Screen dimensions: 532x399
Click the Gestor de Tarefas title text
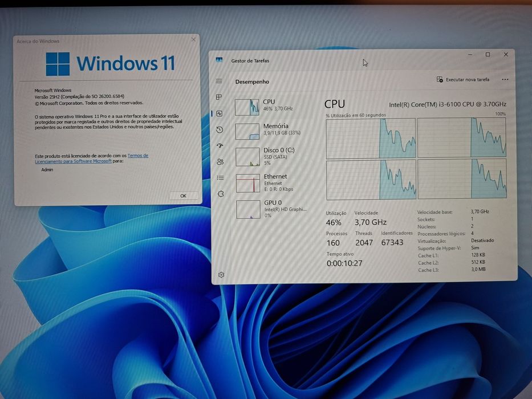(250, 61)
